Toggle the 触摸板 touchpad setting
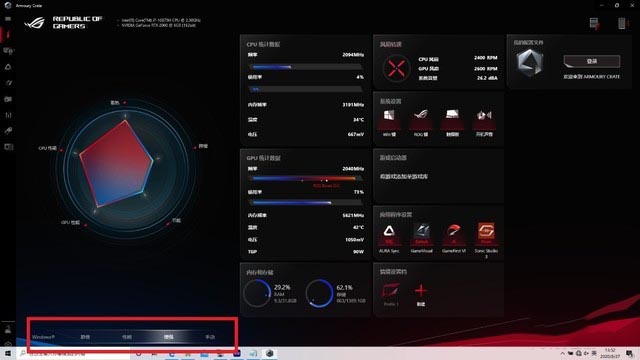Viewport: 640px width, 360px height. tap(452, 122)
